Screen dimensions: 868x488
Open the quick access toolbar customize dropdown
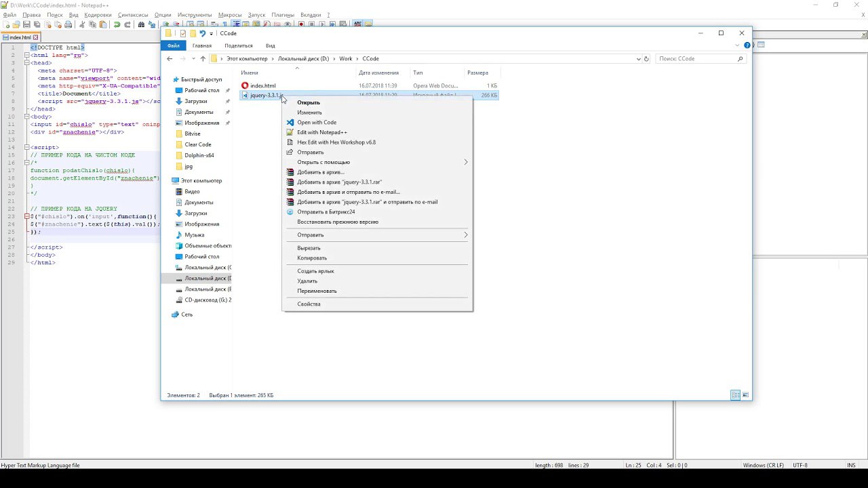point(211,34)
